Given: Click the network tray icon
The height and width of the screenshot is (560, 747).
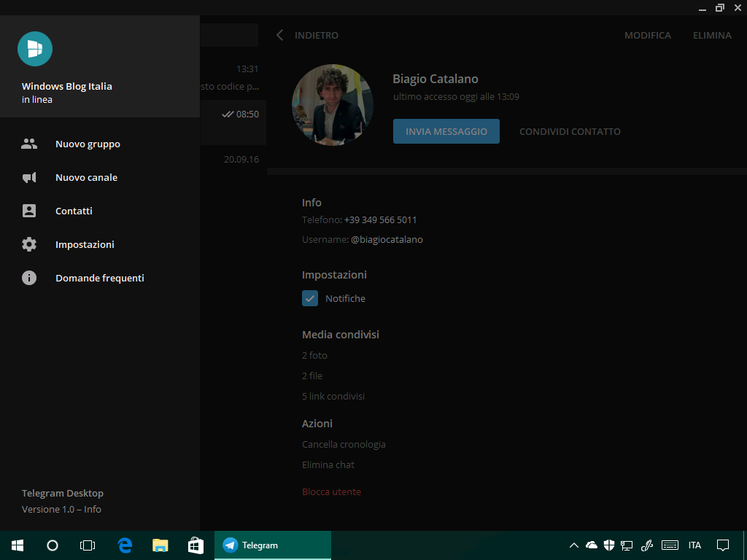Looking at the screenshot, I should pyautogui.click(x=627, y=545).
